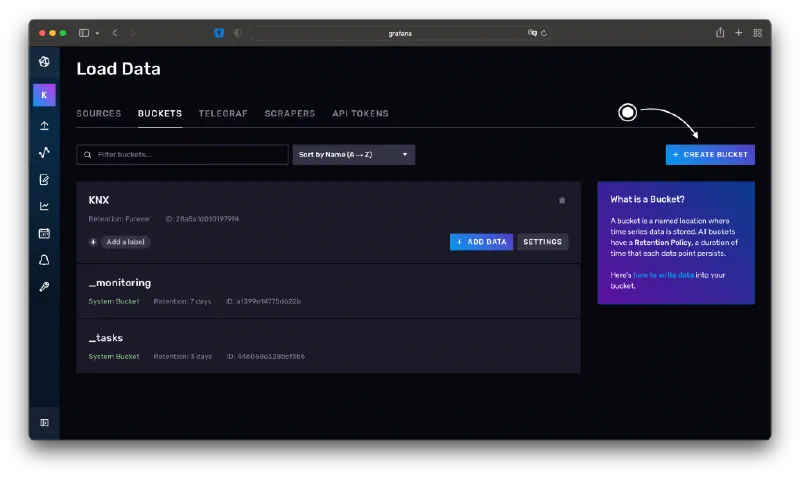The image size is (800, 478).
Task: Click System Bucket label under _tasks
Action: coord(114,357)
